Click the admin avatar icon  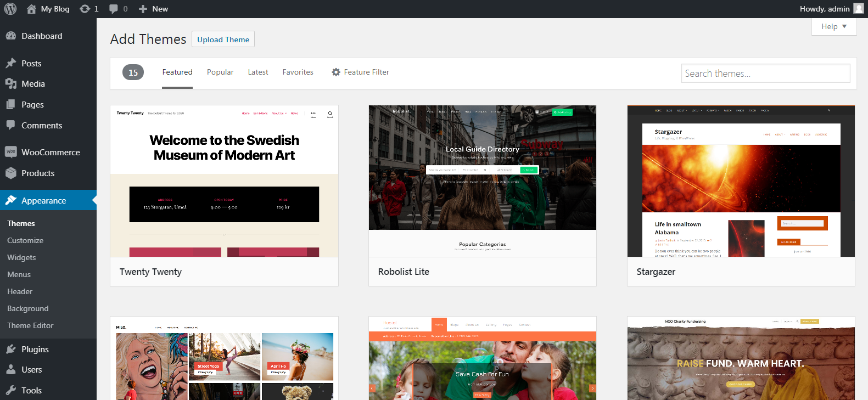[x=859, y=8]
